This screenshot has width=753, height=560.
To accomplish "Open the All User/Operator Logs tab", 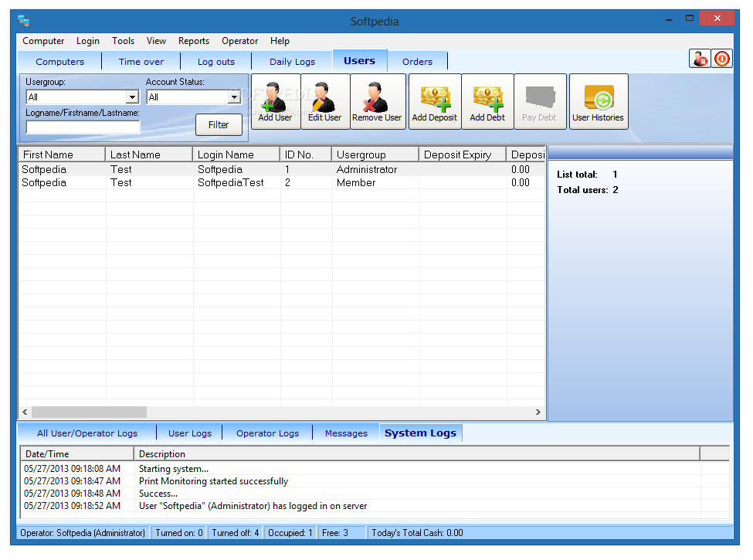I will click(87, 433).
